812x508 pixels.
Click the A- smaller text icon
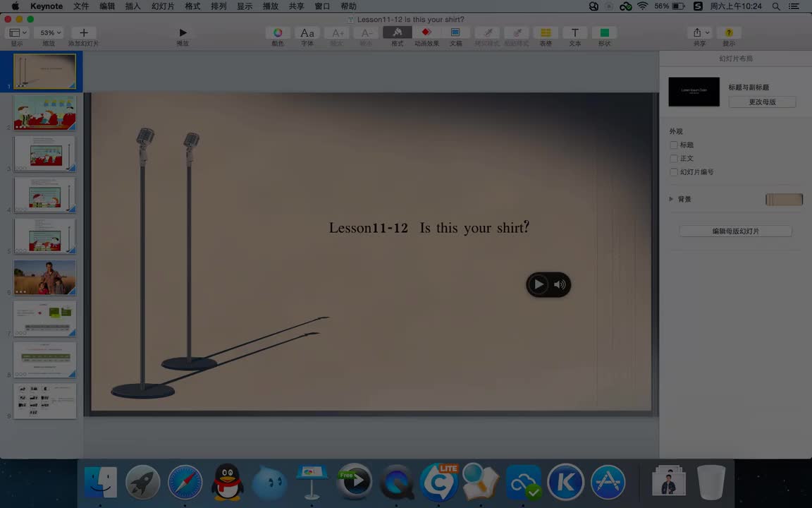click(366, 32)
